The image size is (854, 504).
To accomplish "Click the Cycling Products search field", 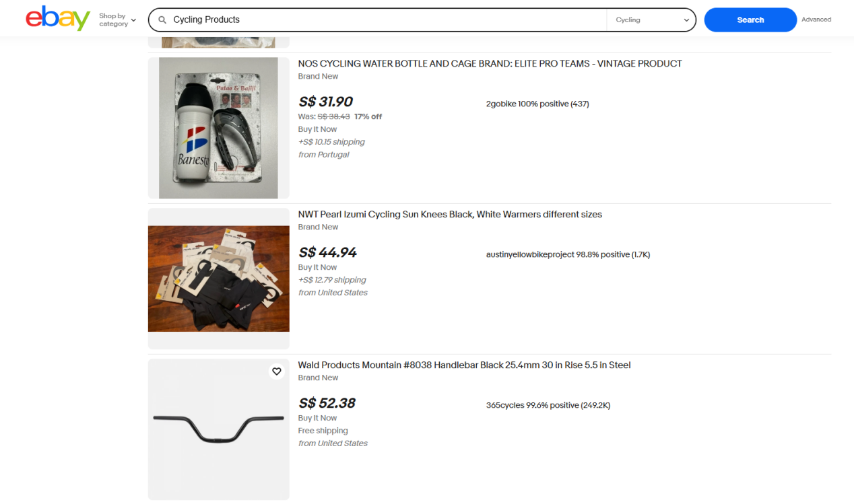I will [x=384, y=20].
